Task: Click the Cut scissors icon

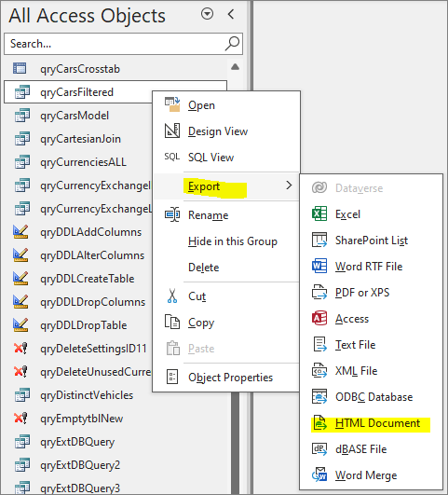Action: [x=172, y=296]
